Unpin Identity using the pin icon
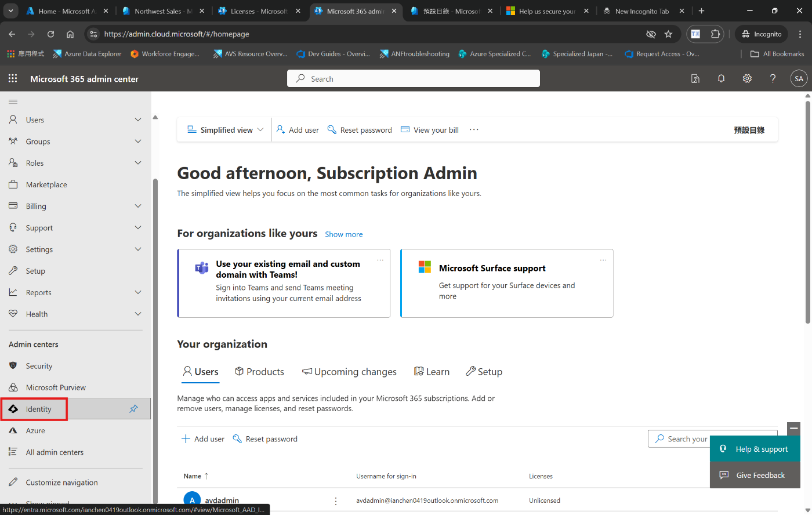 click(133, 409)
